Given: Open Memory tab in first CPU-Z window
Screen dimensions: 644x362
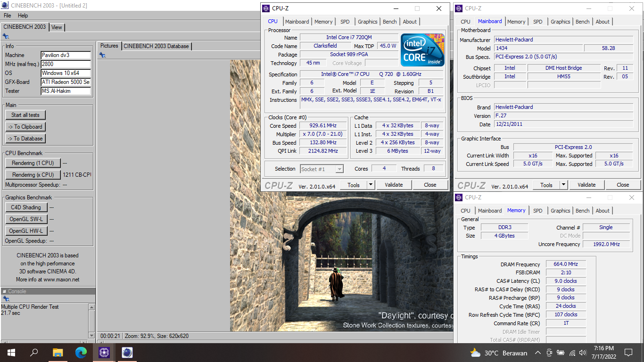Looking at the screenshot, I should [323, 22].
